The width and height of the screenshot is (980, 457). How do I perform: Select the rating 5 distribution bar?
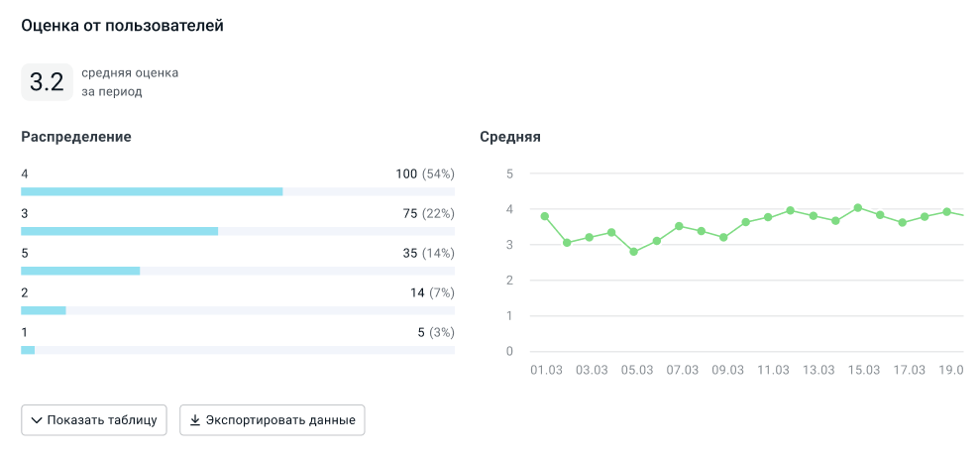pyautogui.click(x=80, y=271)
